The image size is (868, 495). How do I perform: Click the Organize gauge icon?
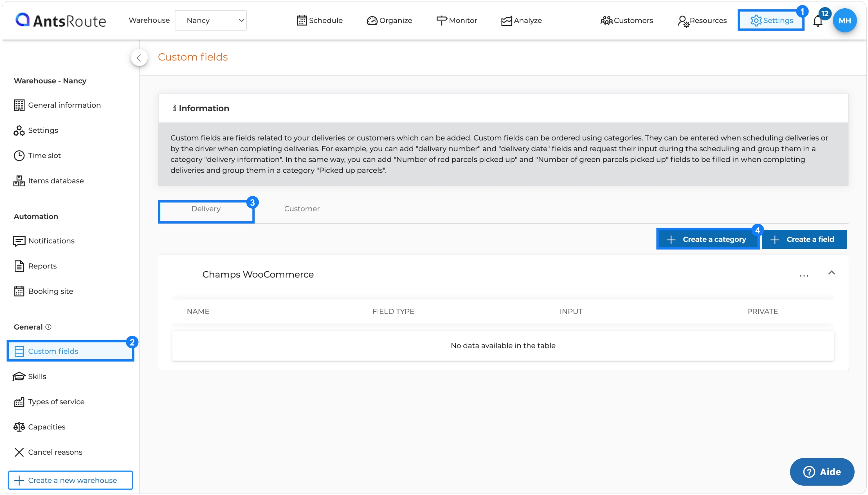pyautogui.click(x=372, y=21)
